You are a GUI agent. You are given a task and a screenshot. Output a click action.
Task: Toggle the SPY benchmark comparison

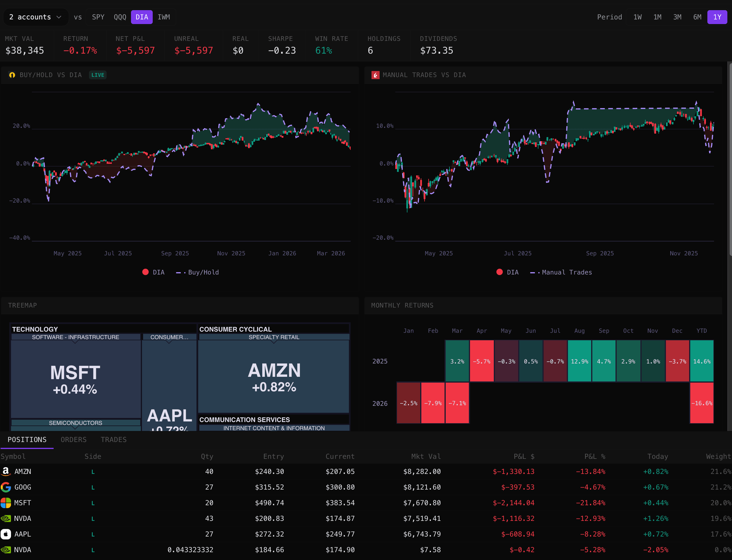[98, 17]
